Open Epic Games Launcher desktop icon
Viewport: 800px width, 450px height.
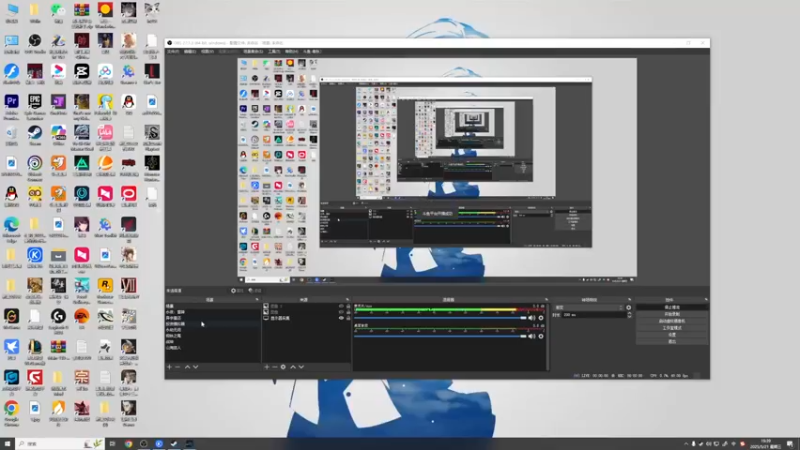pos(35,105)
